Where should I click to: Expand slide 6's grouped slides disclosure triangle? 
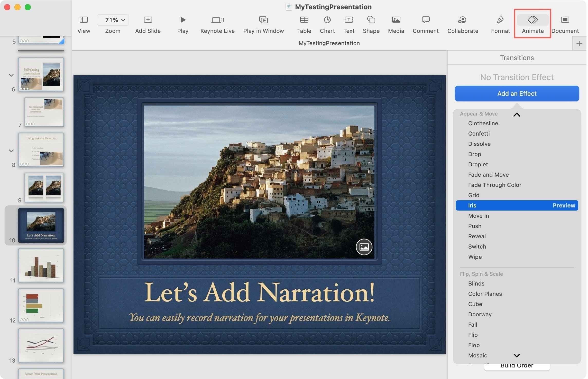click(11, 75)
